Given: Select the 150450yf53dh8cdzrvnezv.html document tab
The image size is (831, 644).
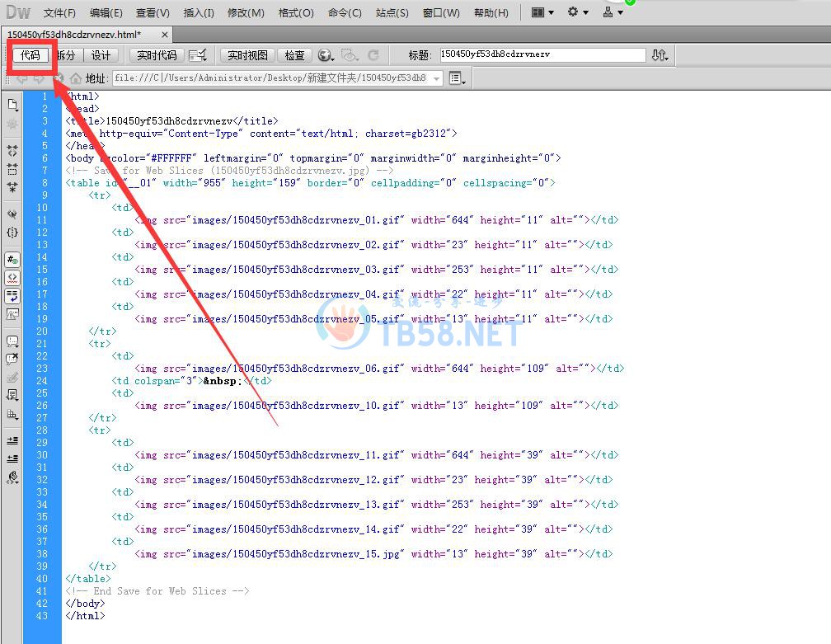Looking at the screenshot, I should [x=74, y=35].
